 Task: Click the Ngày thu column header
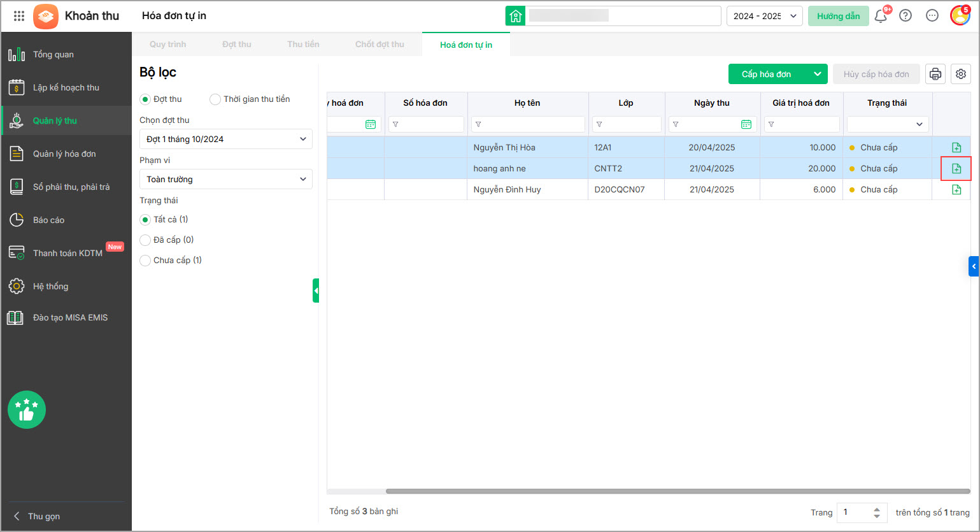coord(712,103)
